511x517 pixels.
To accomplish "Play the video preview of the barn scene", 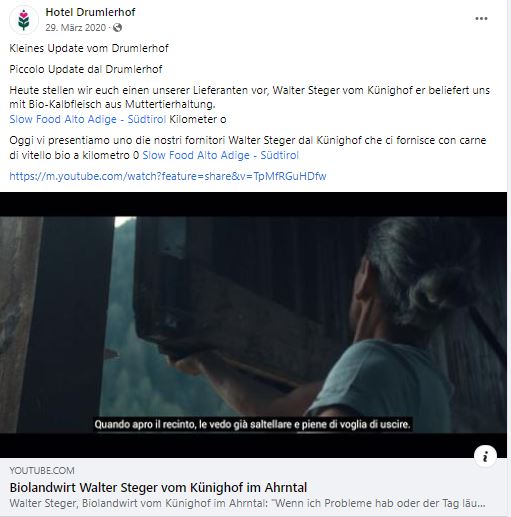I will [x=253, y=325].
